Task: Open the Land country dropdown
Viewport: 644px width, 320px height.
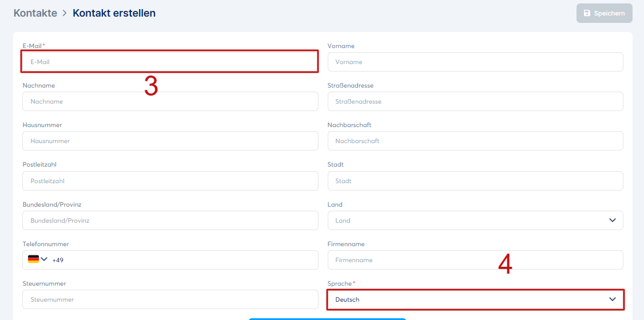Action: click(475, 220)
